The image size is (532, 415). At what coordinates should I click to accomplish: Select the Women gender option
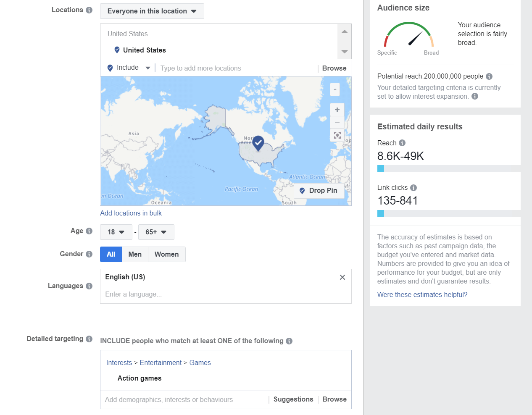click(166, 255)
